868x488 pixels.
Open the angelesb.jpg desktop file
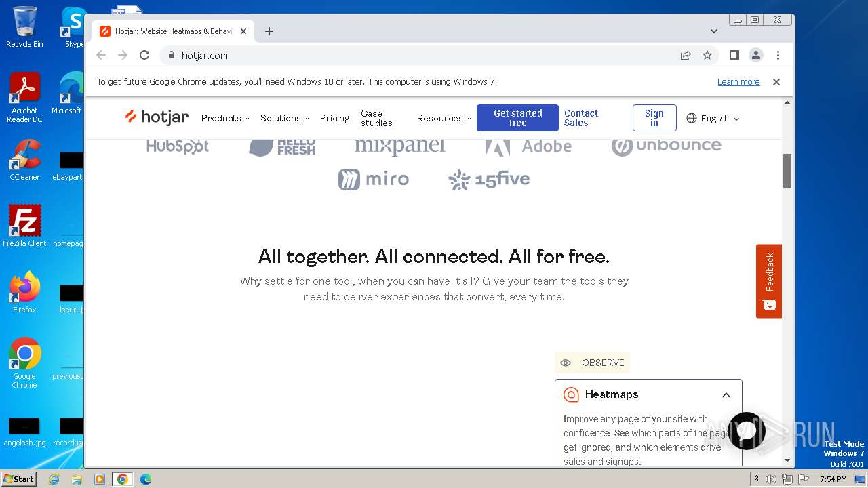(x=24, y=432)
